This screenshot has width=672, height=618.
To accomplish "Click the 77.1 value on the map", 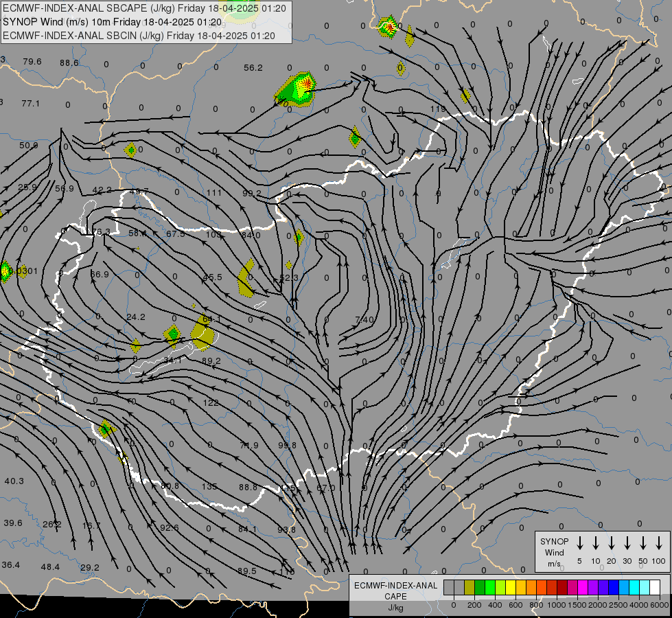I will pyautogui.click(x=30, y=104).
